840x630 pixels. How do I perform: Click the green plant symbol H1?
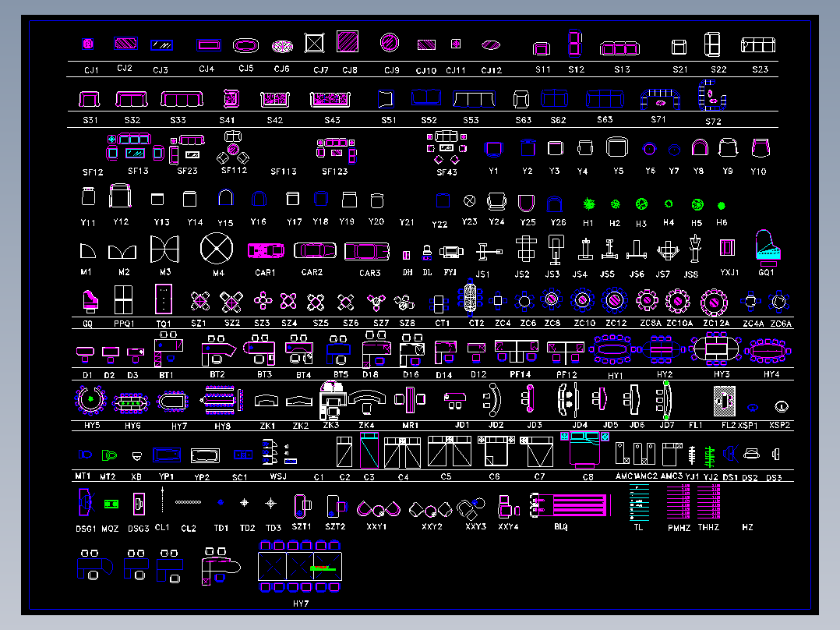[x=589, y=204]
